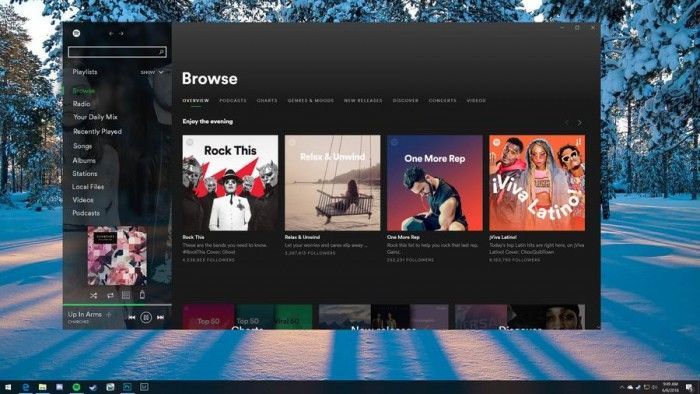The height and width of the screenshot is (394, 700).
Task: Go forward with the right navigation arrow
Action: point(121,33)
